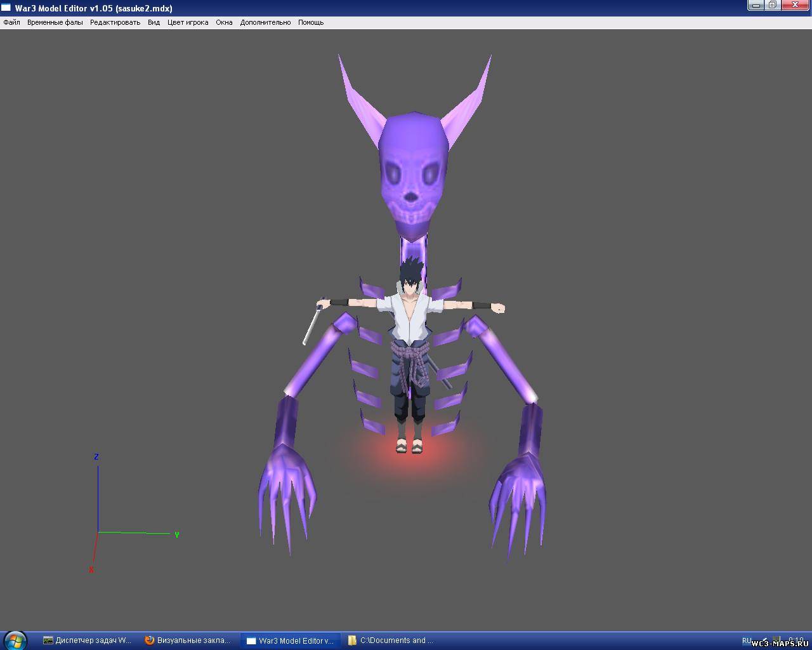The height and width of the screenshot is (650, 812).
Task: Open the Помощь menu
Action: coord(311,22)
